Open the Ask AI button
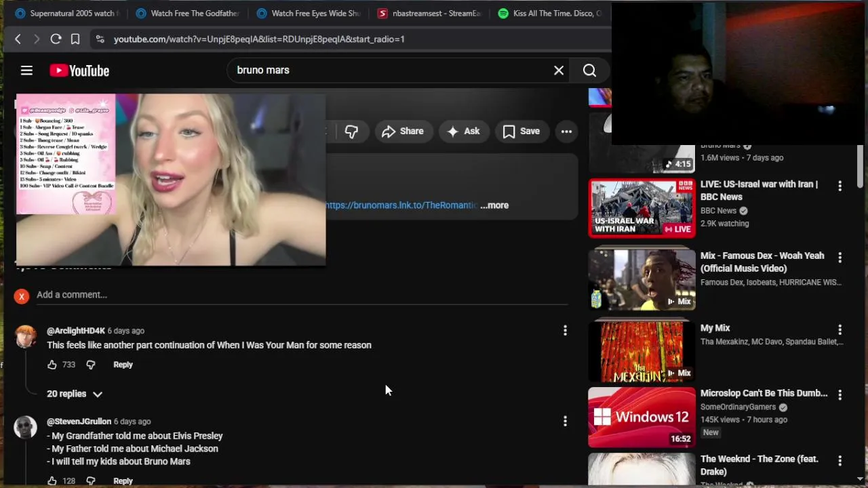 click(464, 131)
